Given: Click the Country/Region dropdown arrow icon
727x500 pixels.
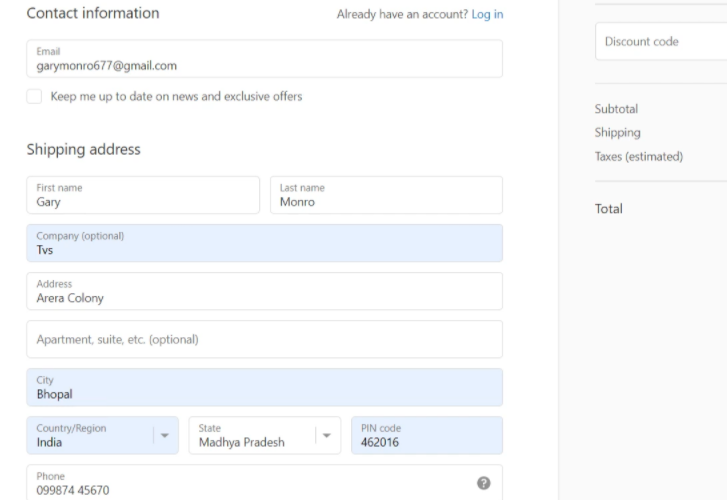Looking at the screenshot, I should 163,435.
